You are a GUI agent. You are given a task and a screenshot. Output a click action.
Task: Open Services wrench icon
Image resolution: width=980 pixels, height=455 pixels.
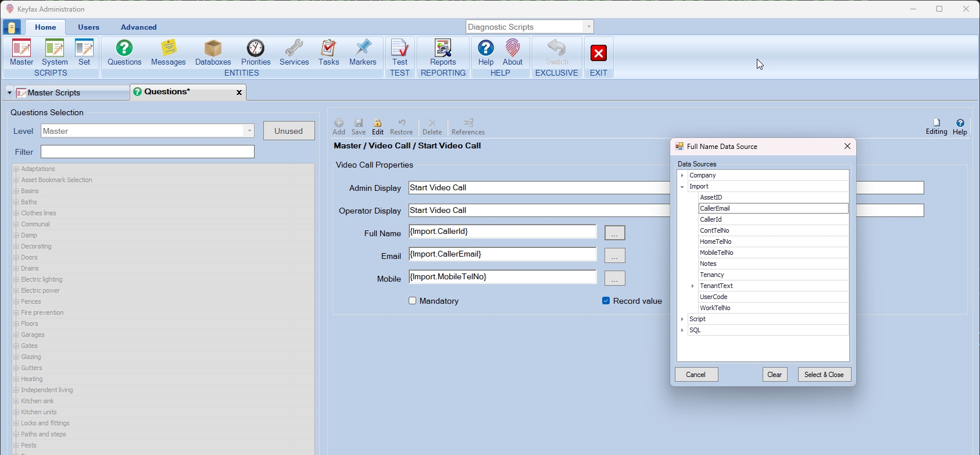294,52
